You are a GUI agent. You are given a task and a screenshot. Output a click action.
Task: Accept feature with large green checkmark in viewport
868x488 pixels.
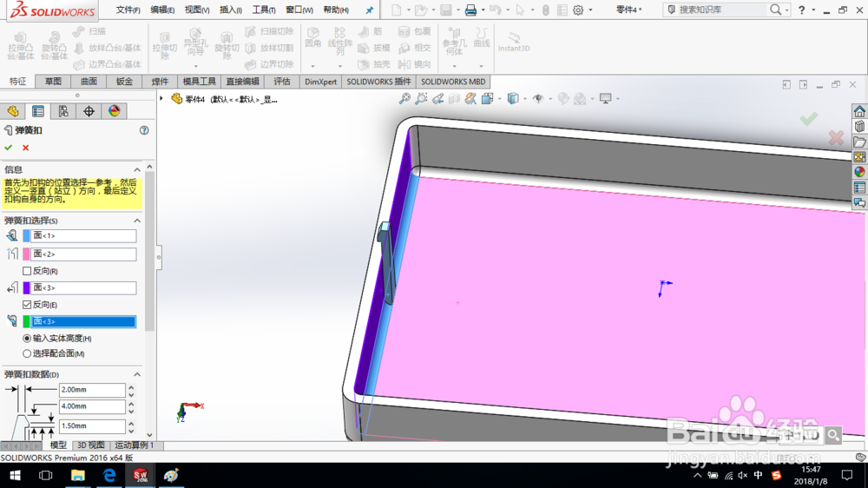809,119
